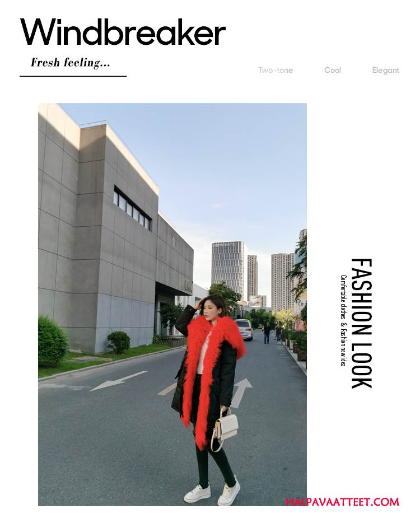Click the large "Windbreaker" heading
Screen dimensions: 420x523
click(123, 32)
